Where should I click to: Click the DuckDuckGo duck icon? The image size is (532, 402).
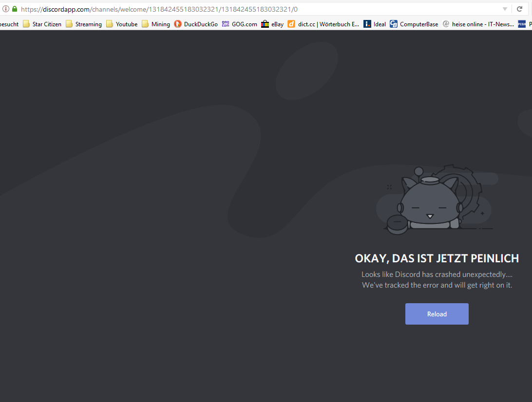[x=178, y=24]
